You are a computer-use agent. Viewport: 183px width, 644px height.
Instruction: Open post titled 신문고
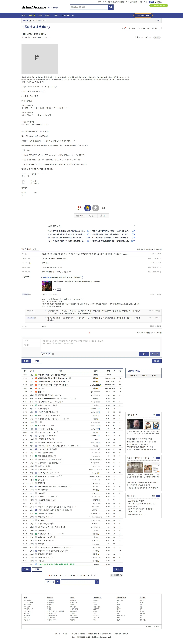point(40,392)
